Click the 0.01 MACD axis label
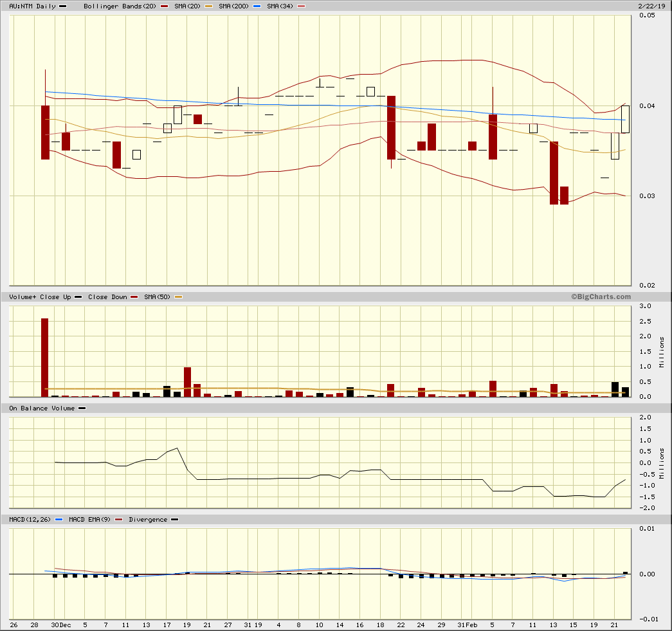The width and height of the screenshot is (672, 631). coord(647,528)
